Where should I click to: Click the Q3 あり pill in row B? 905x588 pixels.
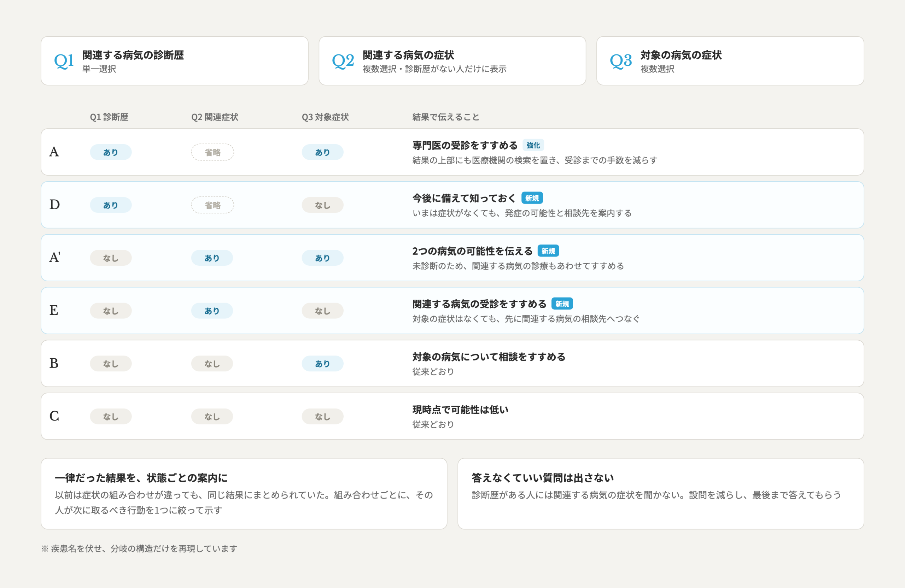pyautogui.click(x=322, y=363)
